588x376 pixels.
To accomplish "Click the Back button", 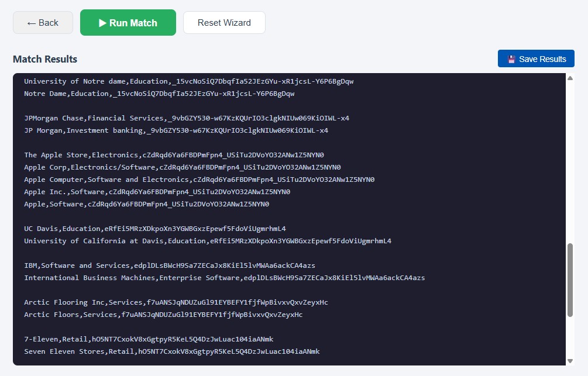I will (43, 22).
